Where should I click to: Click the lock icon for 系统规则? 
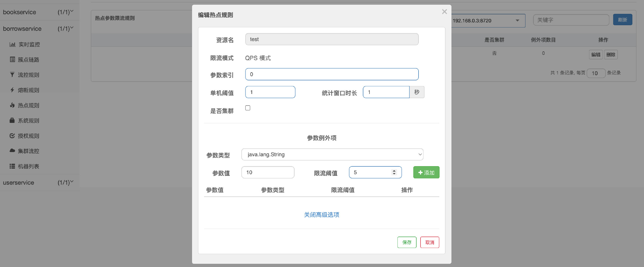pos(12,120)
